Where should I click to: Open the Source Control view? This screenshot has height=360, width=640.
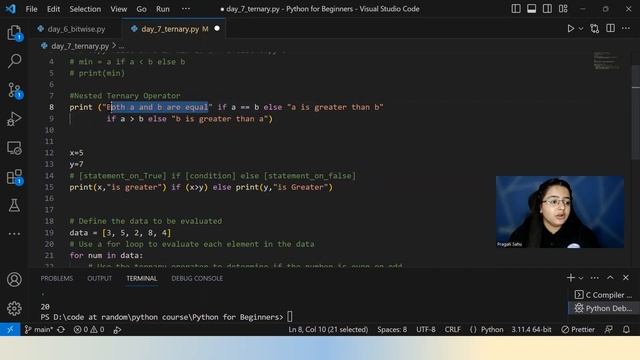tap(14, 90)
